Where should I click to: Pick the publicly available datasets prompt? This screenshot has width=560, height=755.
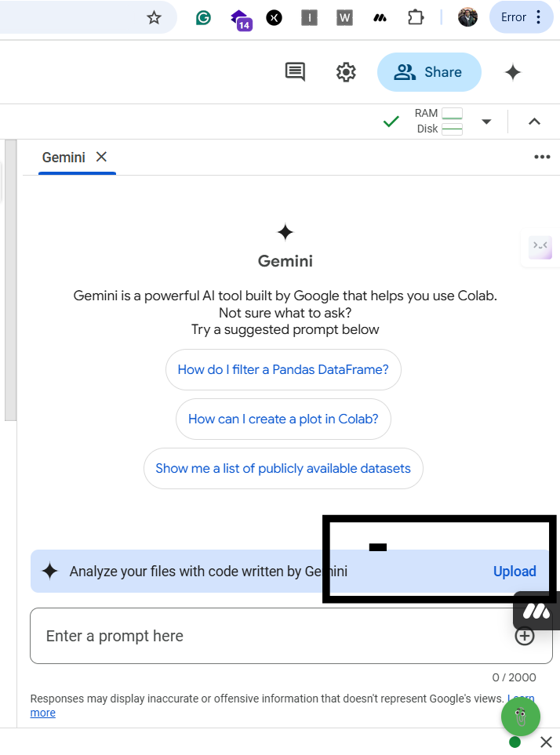click(283, 469)
